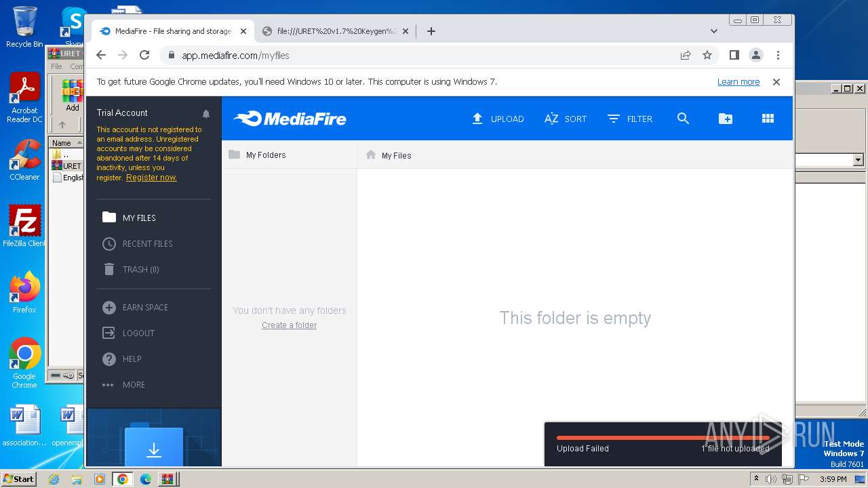The image size is (868, 488).
Task: Open Chrome three-dot menu
Action: point(778,55)
